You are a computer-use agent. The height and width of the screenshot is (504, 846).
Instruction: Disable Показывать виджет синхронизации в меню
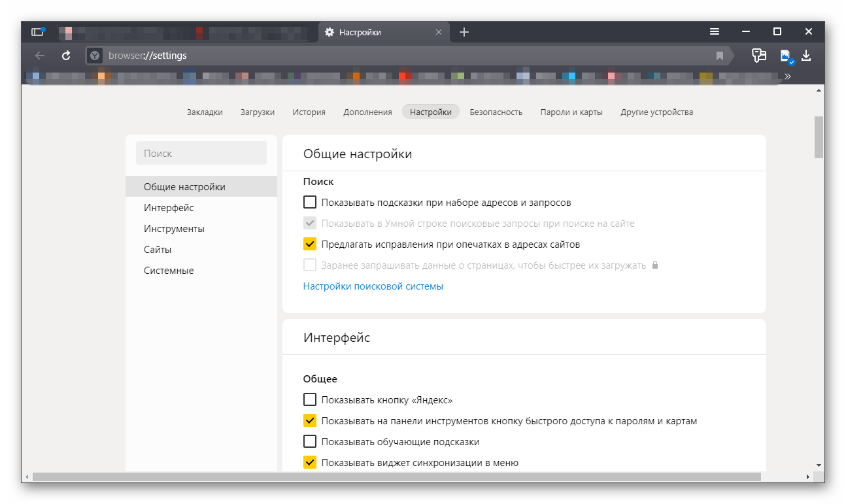310,463
